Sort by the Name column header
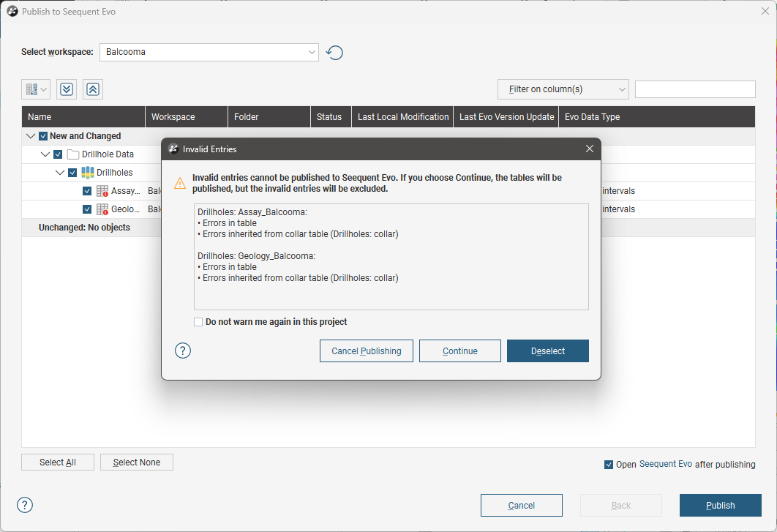Image resolution: width=777 pixels, height=532 pixels. pos(83,117)
